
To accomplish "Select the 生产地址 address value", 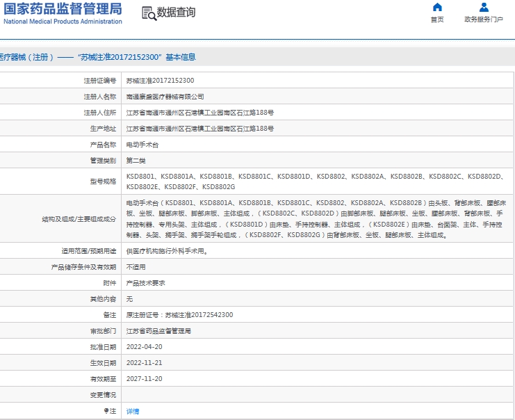I will coord(200,129).
